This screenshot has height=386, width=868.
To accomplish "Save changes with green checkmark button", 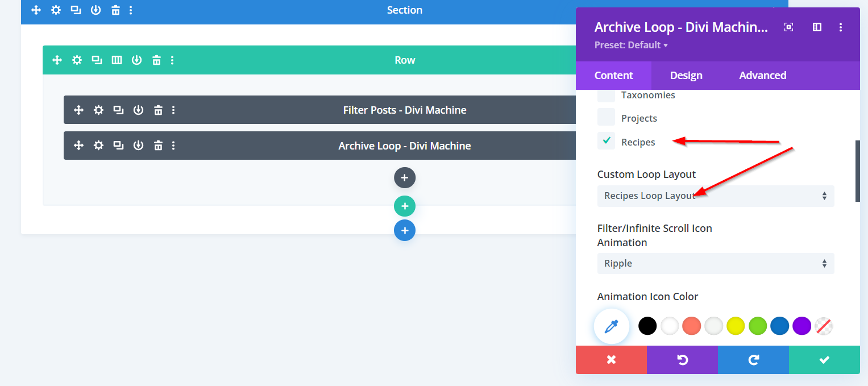I will pos(824,360).
